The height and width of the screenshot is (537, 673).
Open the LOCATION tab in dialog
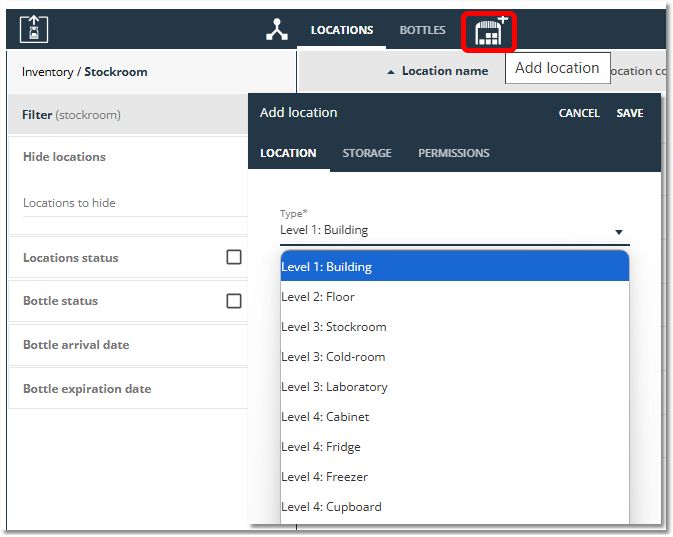coord(288,153)
